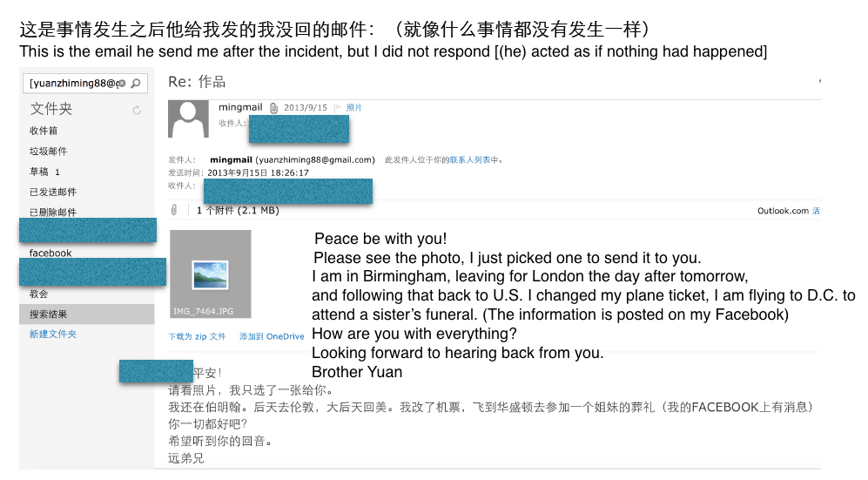Viewport: 868px width, 480px height.
Task: Go to 已发送邮件 sent folder
Action: coord(53,192)
